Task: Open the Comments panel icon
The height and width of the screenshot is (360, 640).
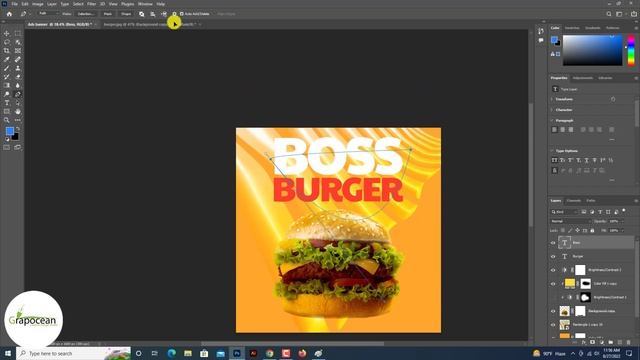Action: pyautogui.click(x=541, y=40)
